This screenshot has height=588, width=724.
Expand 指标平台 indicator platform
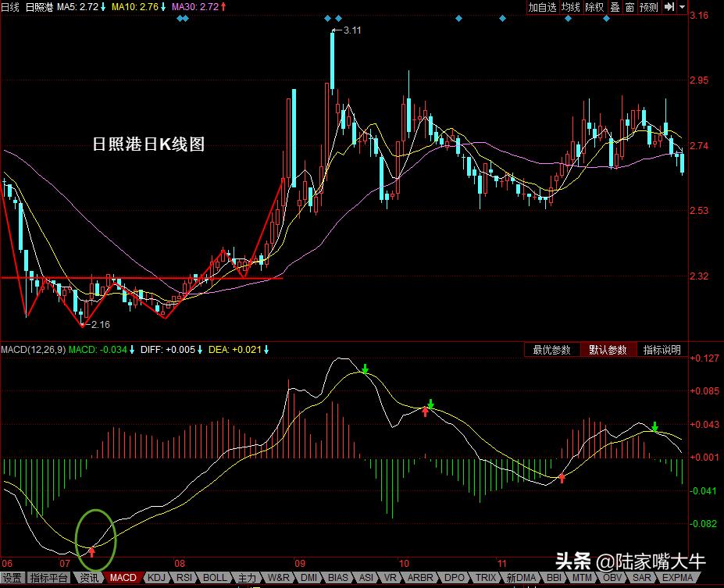point(47,578)
